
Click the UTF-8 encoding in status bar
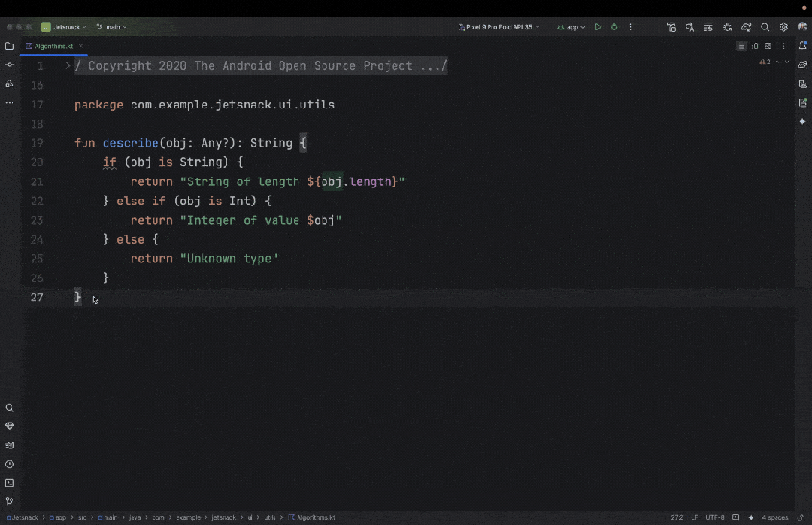pos(714,517)
